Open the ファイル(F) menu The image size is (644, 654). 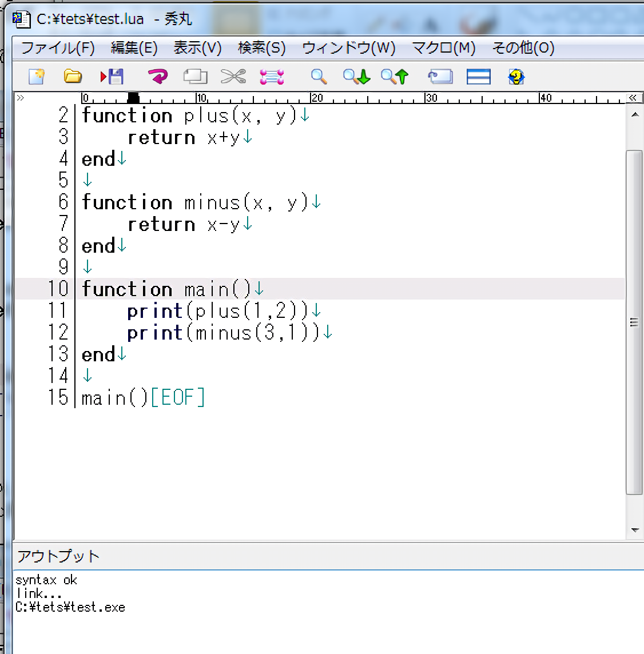coord(58,48)
